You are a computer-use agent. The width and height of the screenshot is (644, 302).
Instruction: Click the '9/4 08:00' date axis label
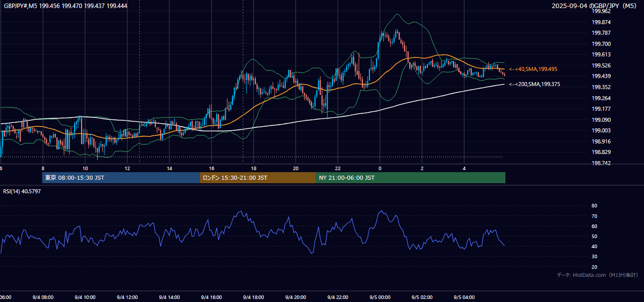point(43,297)
